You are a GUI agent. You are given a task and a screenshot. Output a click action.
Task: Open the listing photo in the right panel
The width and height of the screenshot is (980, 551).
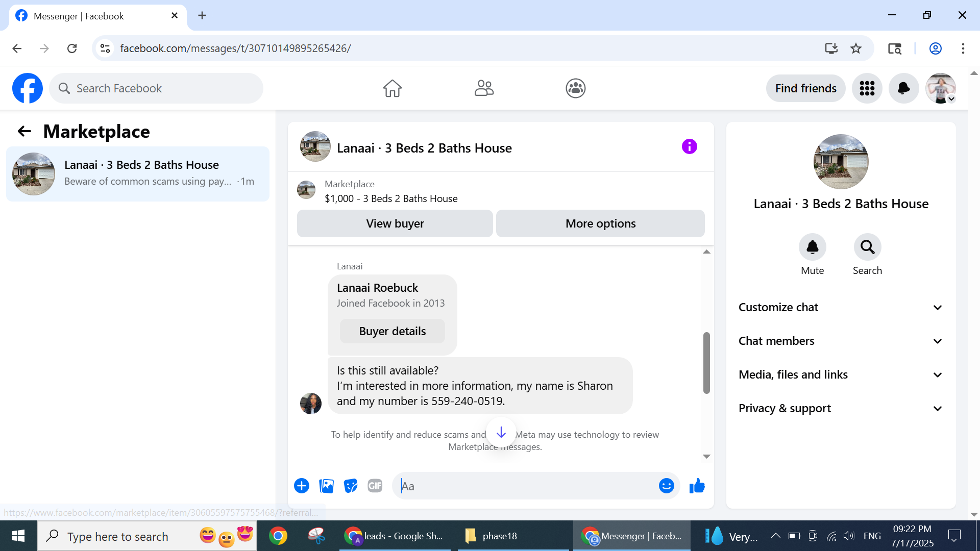click(841, 162)
